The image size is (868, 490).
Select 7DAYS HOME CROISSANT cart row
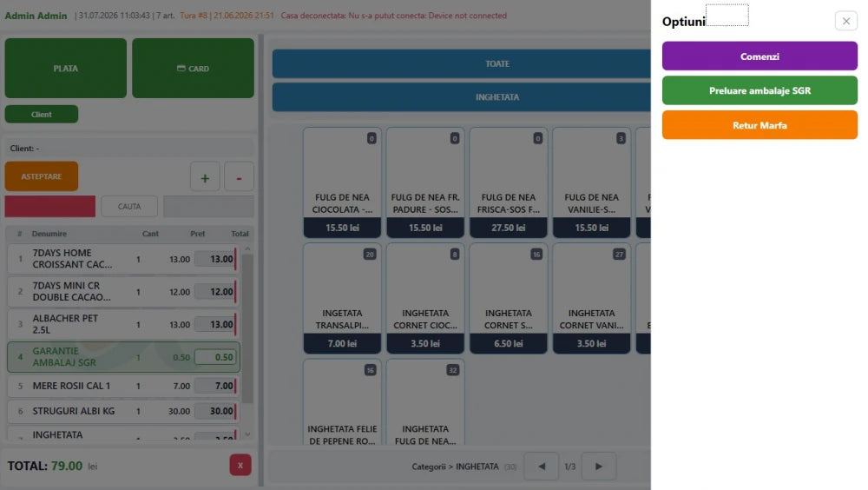click(x=123, y=259)
